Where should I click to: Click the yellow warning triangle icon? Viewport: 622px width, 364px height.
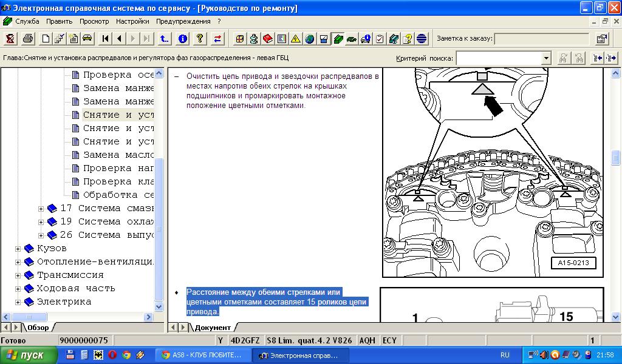click(x=296, y=39)
